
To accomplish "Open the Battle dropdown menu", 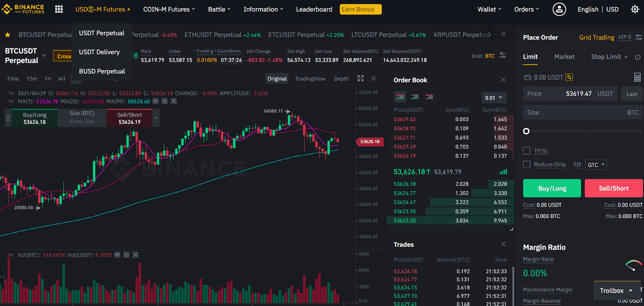I will [219, 9].
